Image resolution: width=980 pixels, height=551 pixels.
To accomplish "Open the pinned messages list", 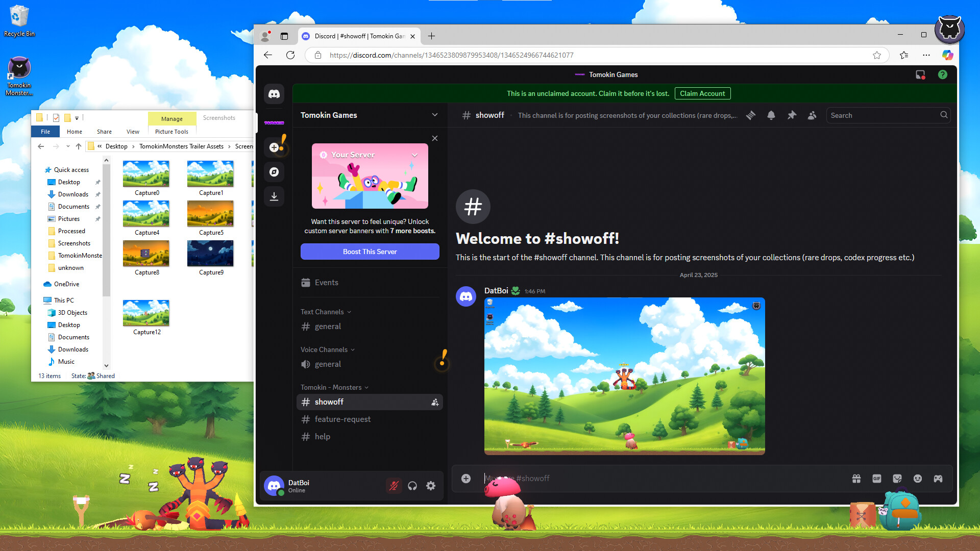I will [x=792, y=115].
